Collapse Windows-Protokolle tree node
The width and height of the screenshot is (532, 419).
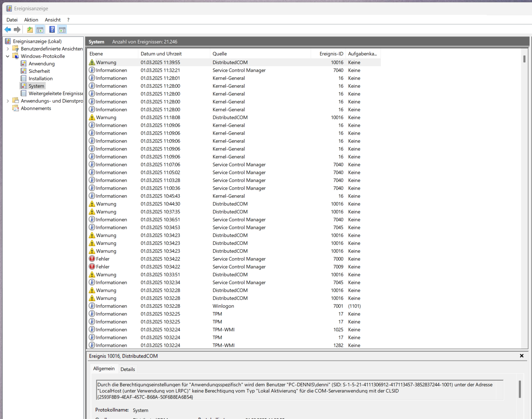tap(8, 56)
